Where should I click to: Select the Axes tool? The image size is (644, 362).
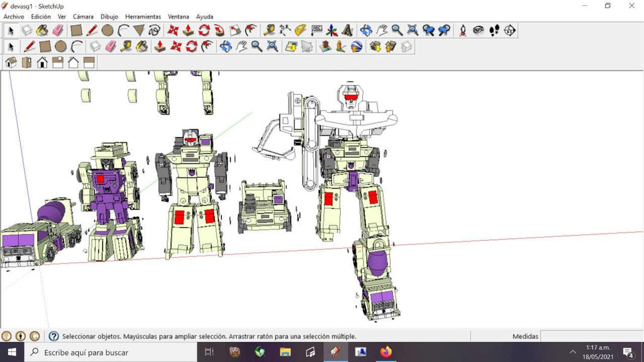tap(332, 30)
